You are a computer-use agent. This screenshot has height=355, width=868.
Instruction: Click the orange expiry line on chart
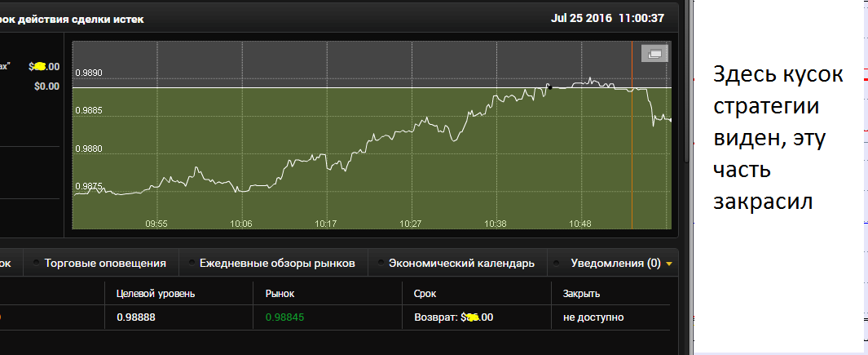coord(632,147)
